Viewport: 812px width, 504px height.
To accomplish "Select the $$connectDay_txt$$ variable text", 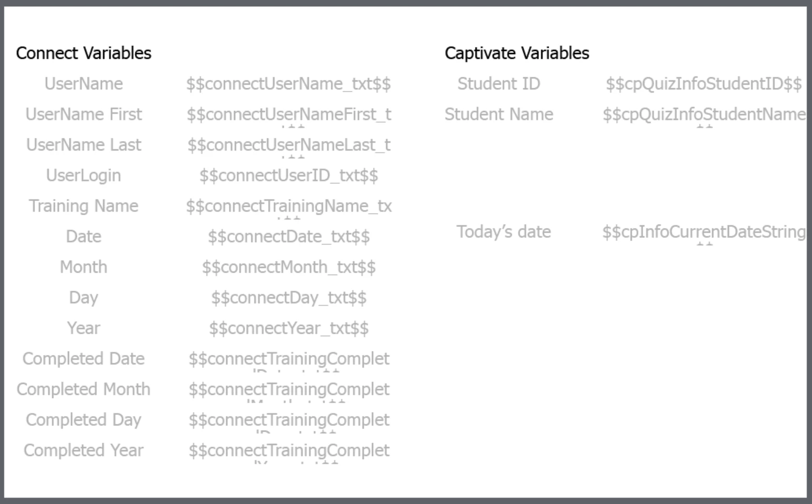I will pyautogui.click(x=288, y=298).
